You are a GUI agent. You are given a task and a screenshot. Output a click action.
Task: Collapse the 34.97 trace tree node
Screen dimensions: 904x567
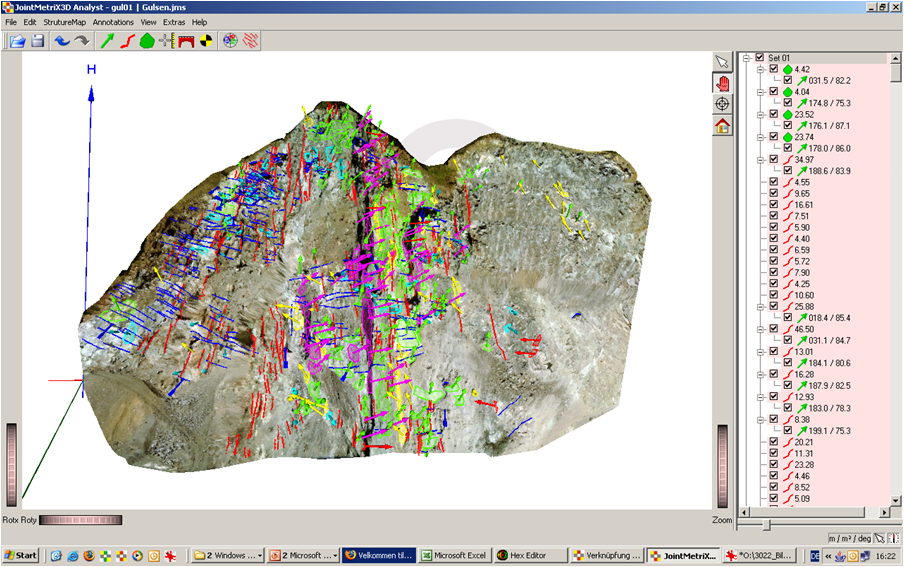coord(760,159)
